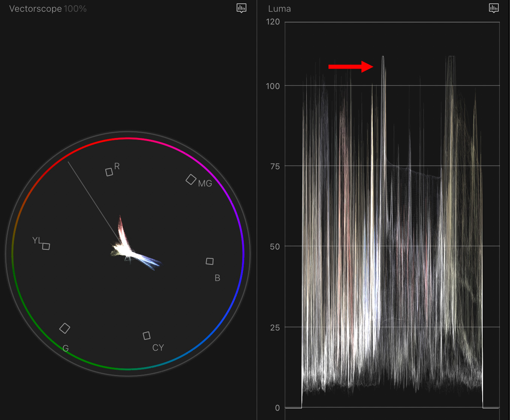Click the Luma panel title
The height and width of the screenshot is (420, 510).
(x=279, y=9)
